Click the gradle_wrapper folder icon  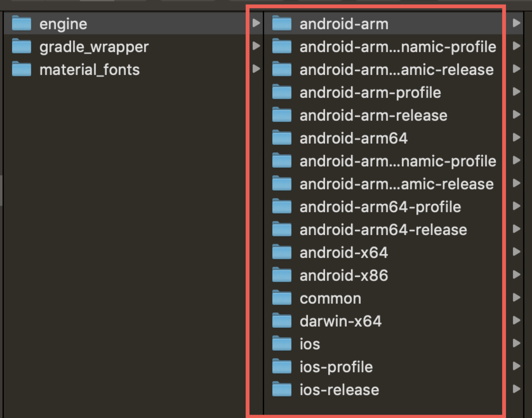(x=22, y=46)
